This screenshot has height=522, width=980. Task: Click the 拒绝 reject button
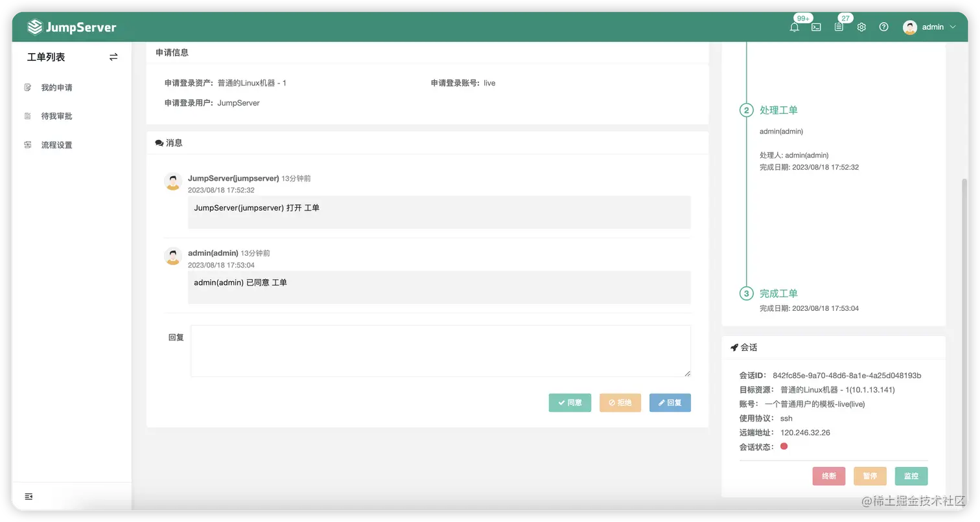620,403
